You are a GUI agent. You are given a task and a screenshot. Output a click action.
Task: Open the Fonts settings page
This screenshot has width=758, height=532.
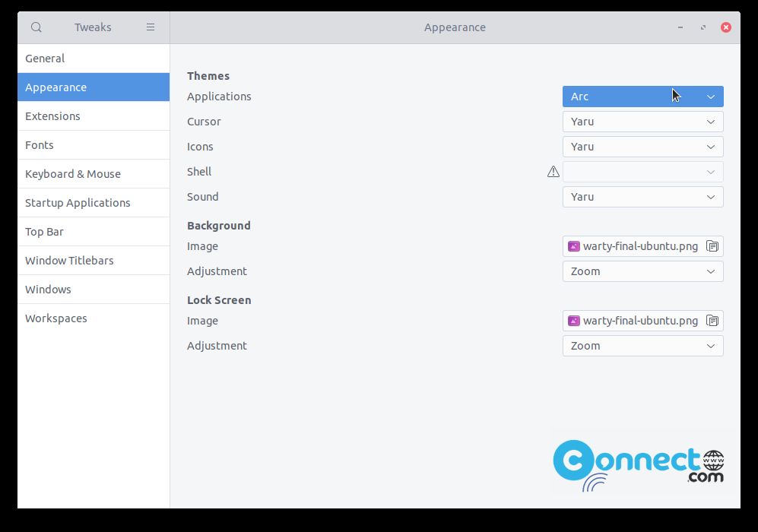pos(93,145)
